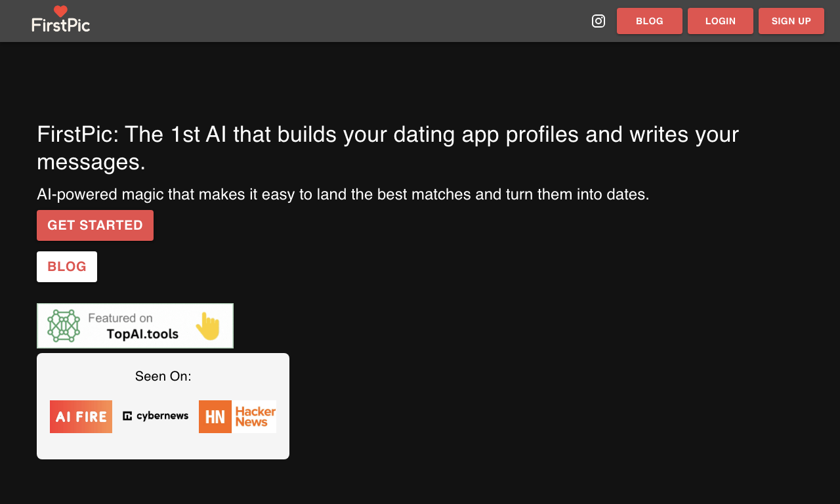Screen dimensions: 840x504
Task: Open the Featured on TopAI.tools badge
Action: click(x=135, y=325)
